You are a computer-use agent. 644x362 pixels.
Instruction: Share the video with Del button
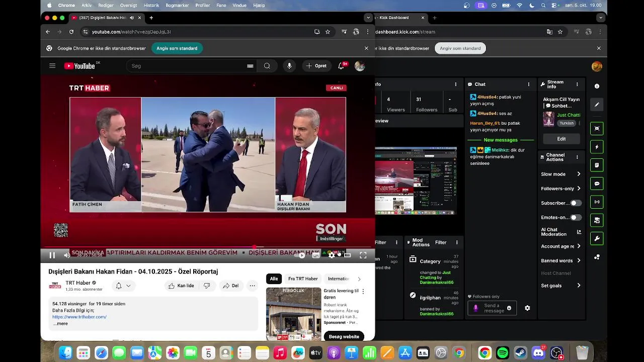coord(230,286)
